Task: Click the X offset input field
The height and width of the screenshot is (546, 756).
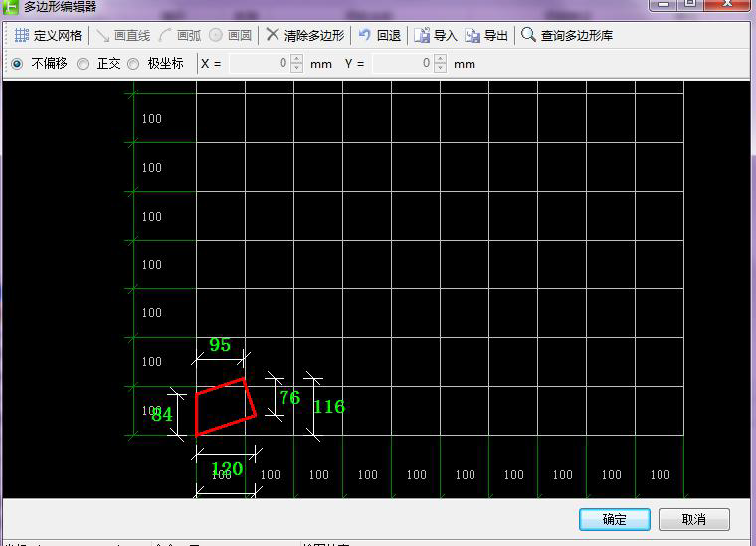Action: pos(259,64)
